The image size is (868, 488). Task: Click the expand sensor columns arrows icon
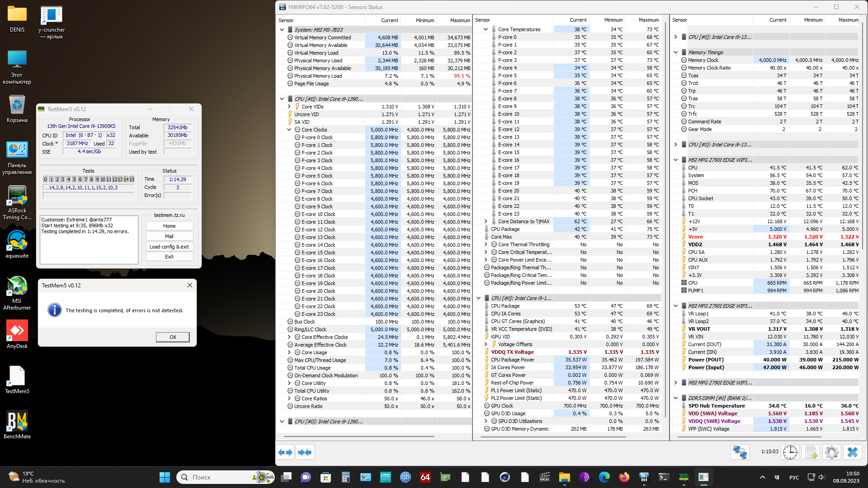[x=286, y=452]
